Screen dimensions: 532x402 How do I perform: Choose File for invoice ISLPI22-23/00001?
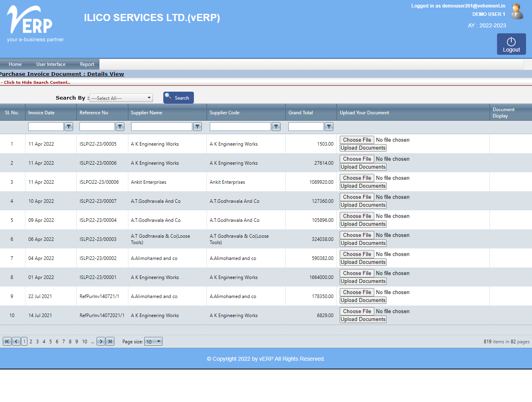pos(357,273)
